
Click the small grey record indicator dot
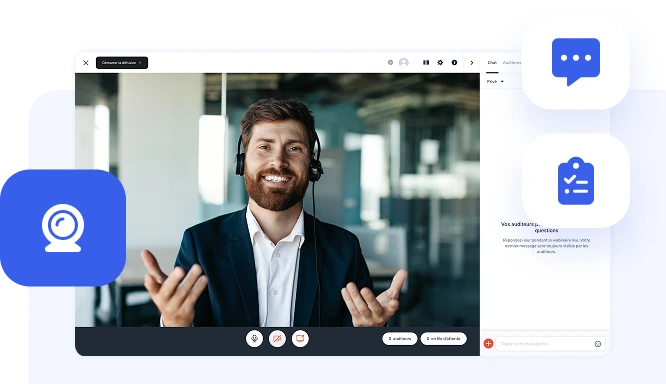(390, 62)
